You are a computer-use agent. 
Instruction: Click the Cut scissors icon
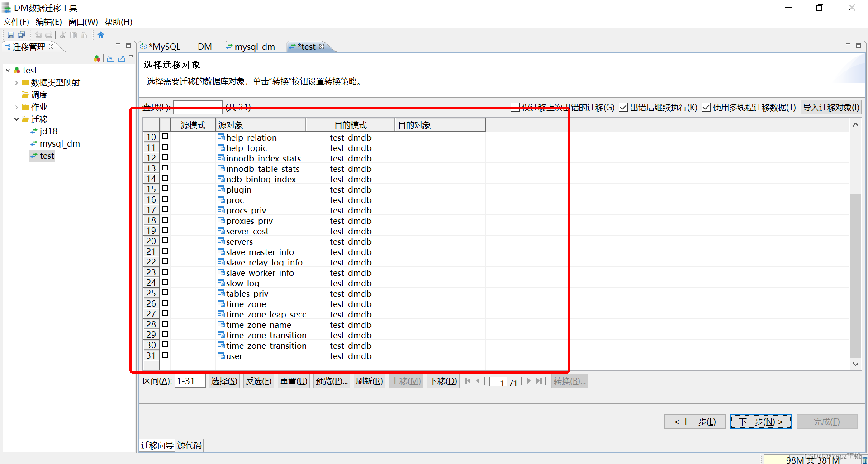pos(63,35)
